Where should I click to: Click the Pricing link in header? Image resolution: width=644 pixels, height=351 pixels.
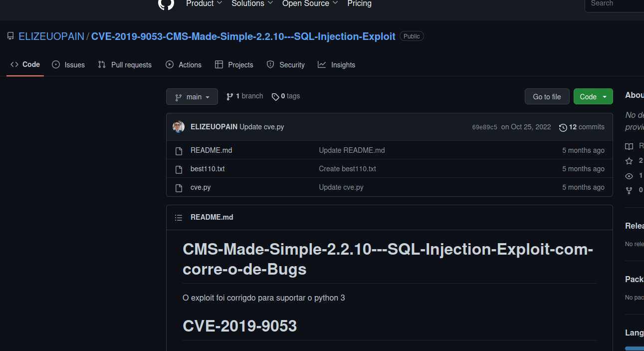coord(359,3)
